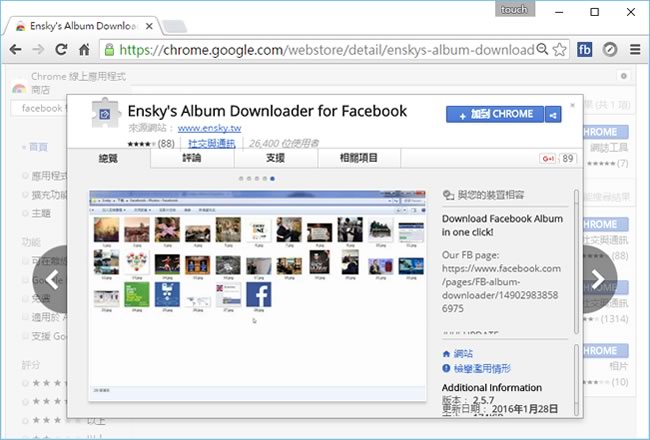
Task: Show the next item with the right arrow
Action: coord(599,279)
